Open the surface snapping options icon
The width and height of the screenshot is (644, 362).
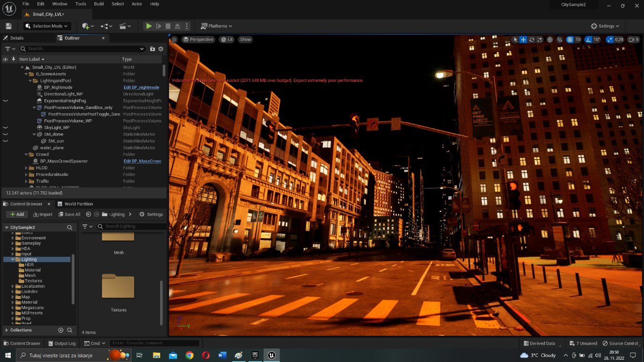[x=560, y=40]
